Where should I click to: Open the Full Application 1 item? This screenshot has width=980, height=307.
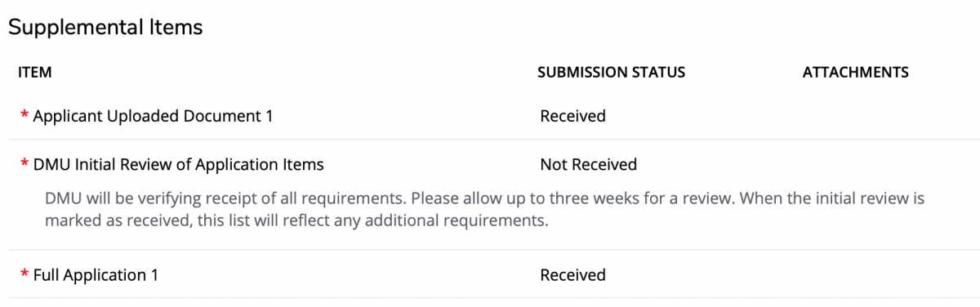tap(96, 274)
